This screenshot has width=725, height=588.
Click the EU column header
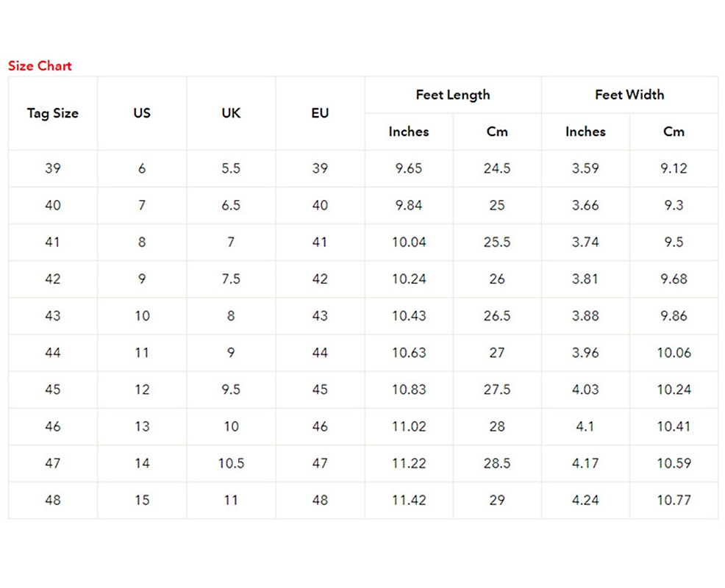320,113
